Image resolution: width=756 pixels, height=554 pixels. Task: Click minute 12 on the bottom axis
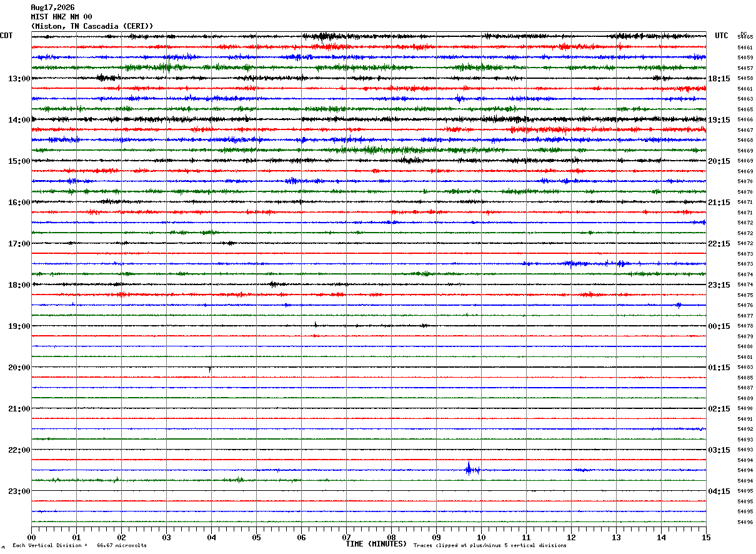571,537
